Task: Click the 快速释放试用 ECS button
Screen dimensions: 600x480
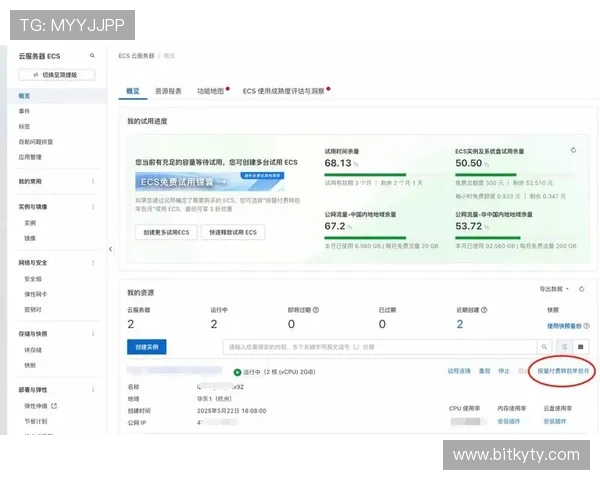Action: tap(233, 232)
